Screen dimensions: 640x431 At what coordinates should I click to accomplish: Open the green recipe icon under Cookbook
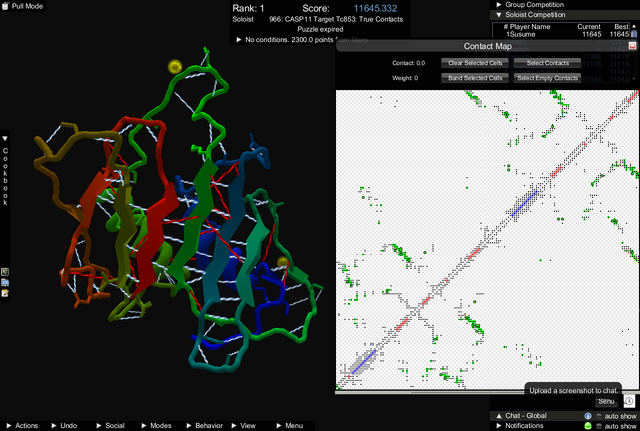(5, 272)
